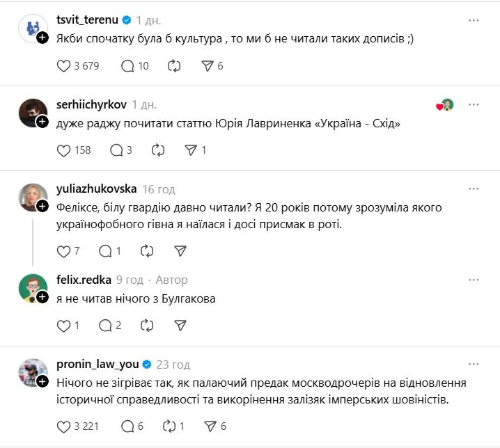Share felix.redka's reply
500x448 pixels.
[x=180, y=325]
